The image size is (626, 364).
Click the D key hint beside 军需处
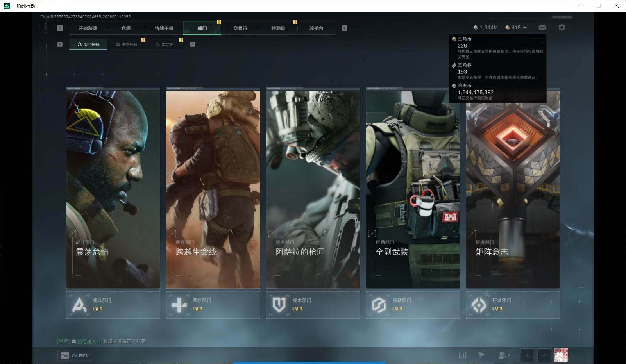coord(192,44)
